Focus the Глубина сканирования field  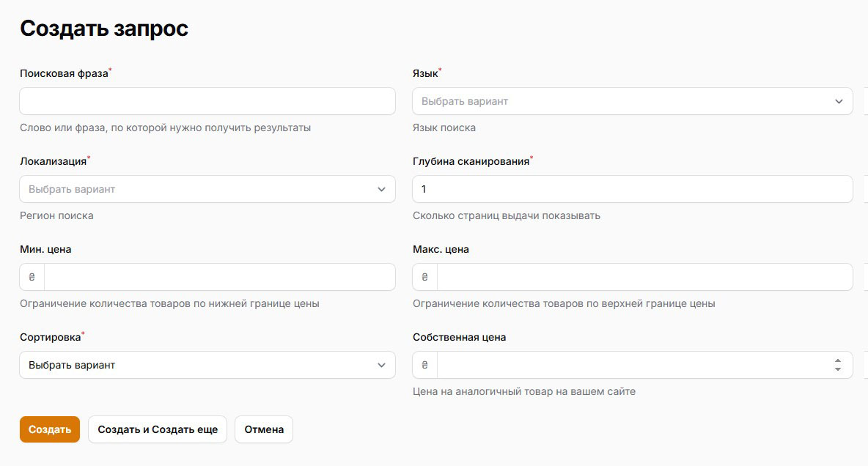tap(632, 189)
